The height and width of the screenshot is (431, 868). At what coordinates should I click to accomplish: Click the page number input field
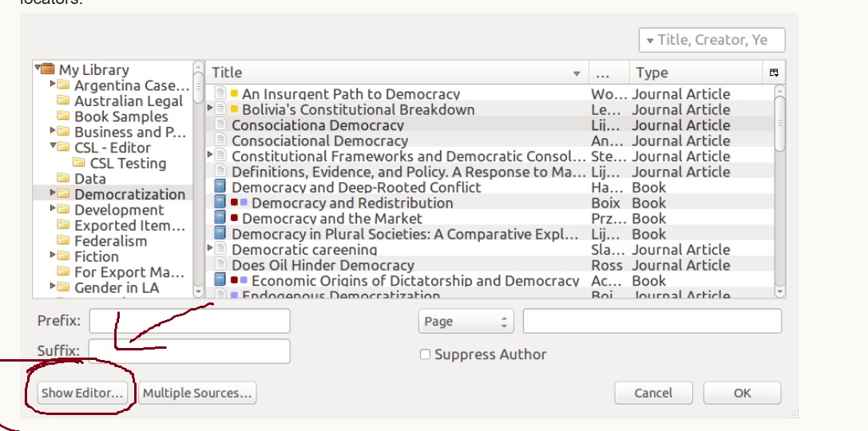pos(652,322)
